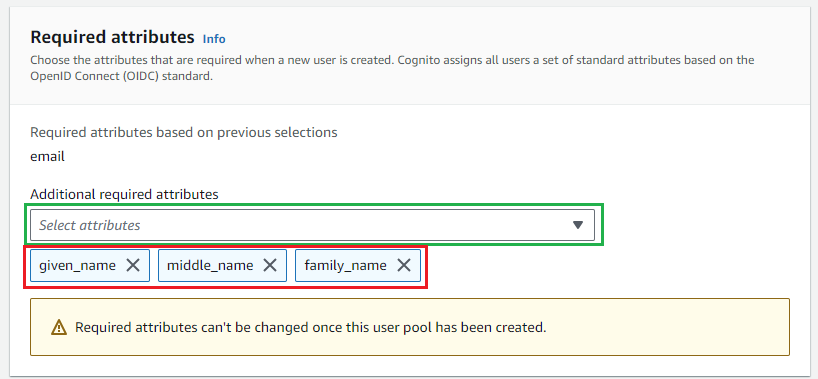Select the middle_name token label
Image resolution: width=818 pixels, height=379 pixels.
click(210, 266)
